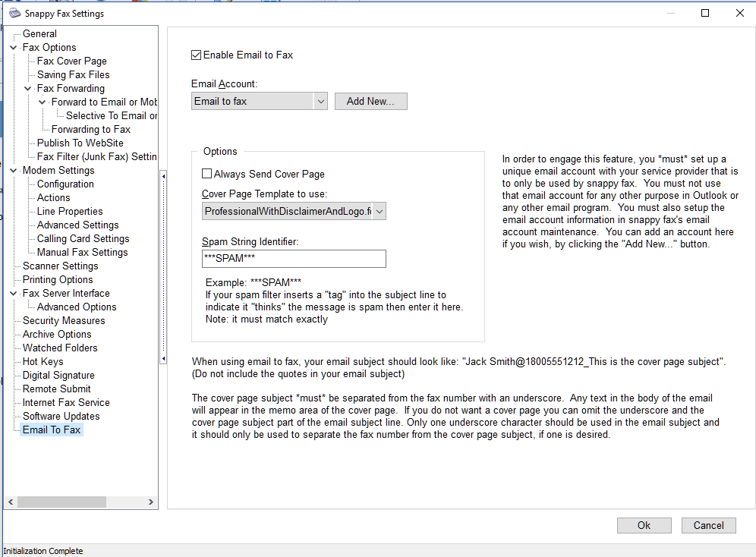756x557 pixels.
Task: Select Saving Fax Files item
Action: [x=74, y=74]
